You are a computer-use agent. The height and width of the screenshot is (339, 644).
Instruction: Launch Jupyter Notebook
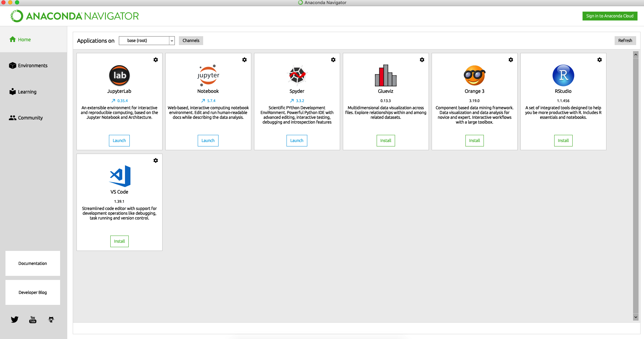pyautogui.click(x=208, y=141)
